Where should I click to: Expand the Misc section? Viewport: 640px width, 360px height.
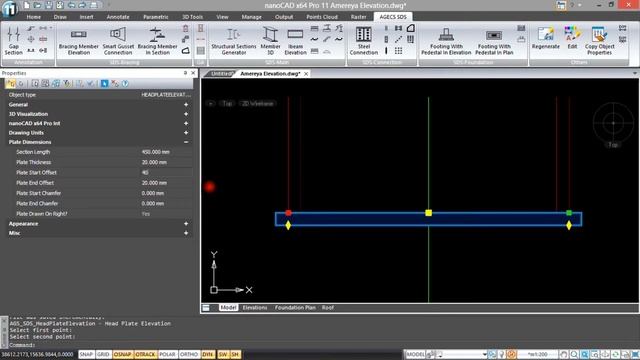click(x=186, y=233)
